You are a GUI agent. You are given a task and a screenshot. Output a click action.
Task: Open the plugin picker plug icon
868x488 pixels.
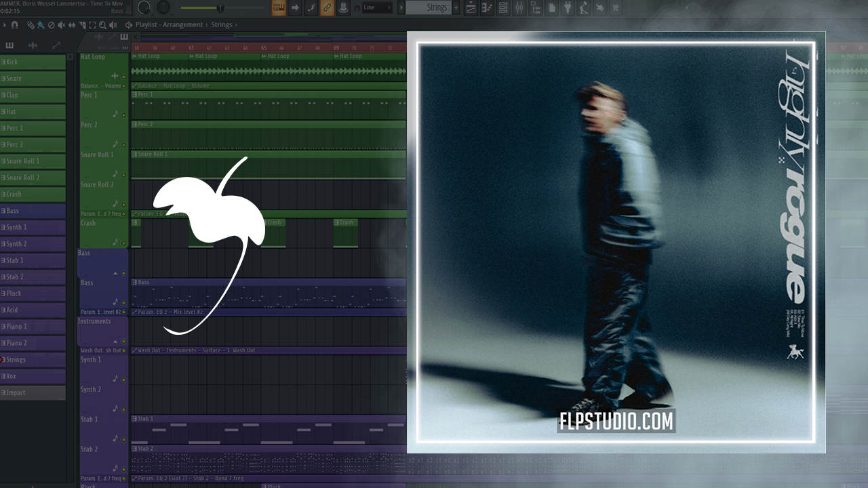point(568,8)
